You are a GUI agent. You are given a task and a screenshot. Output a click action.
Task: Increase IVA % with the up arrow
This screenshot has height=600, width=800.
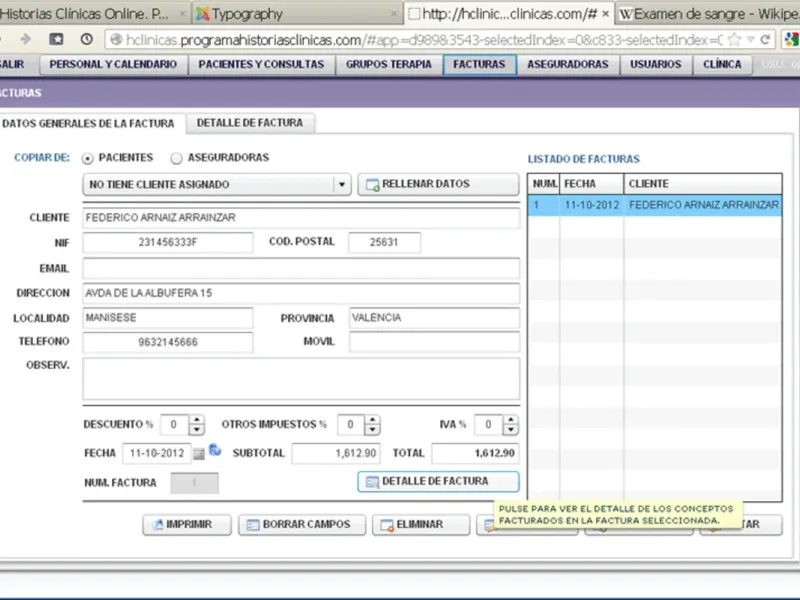(511, 420)
